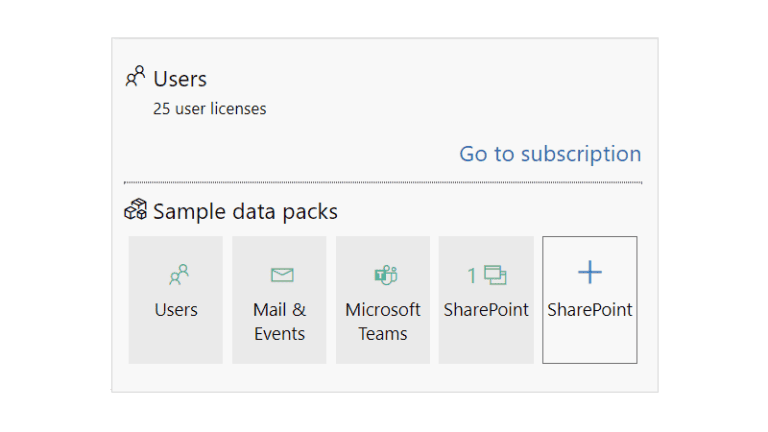Viewport: 768px width, 432px height.
Task: Click the envelope icon in Mail & Events tile
Action: (282, 275)
